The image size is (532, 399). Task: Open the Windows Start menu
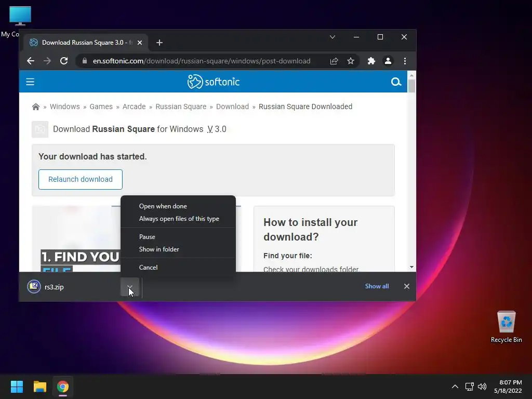pyautogui.click(x=17, y=387)
